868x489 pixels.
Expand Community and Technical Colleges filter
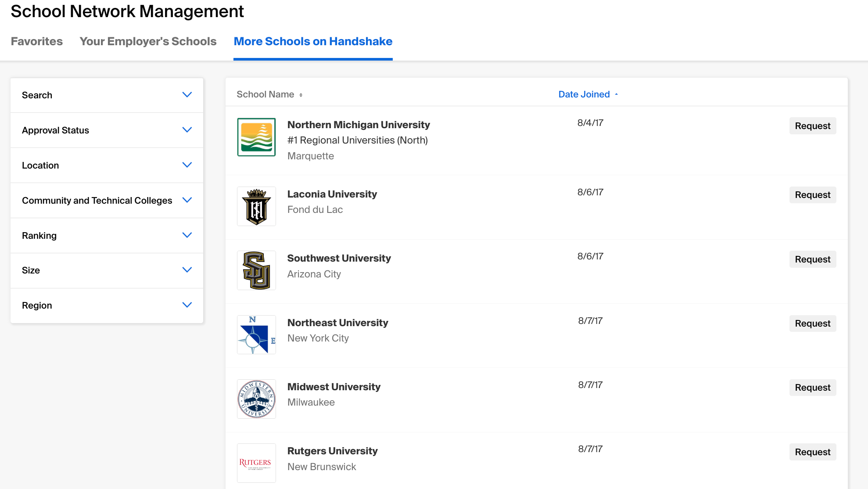pos(187,200)
